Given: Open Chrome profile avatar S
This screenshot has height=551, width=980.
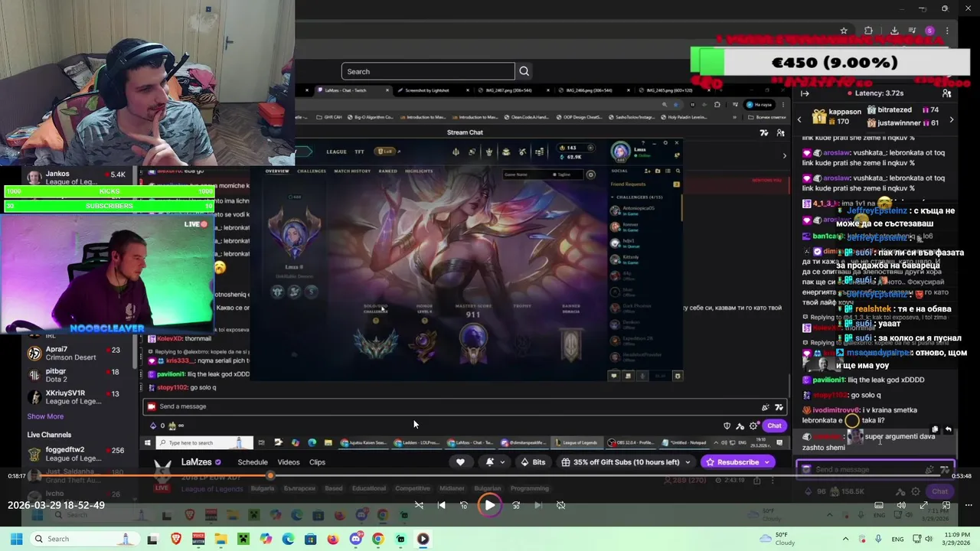Looking at the screenshot, I should point(929,31).
